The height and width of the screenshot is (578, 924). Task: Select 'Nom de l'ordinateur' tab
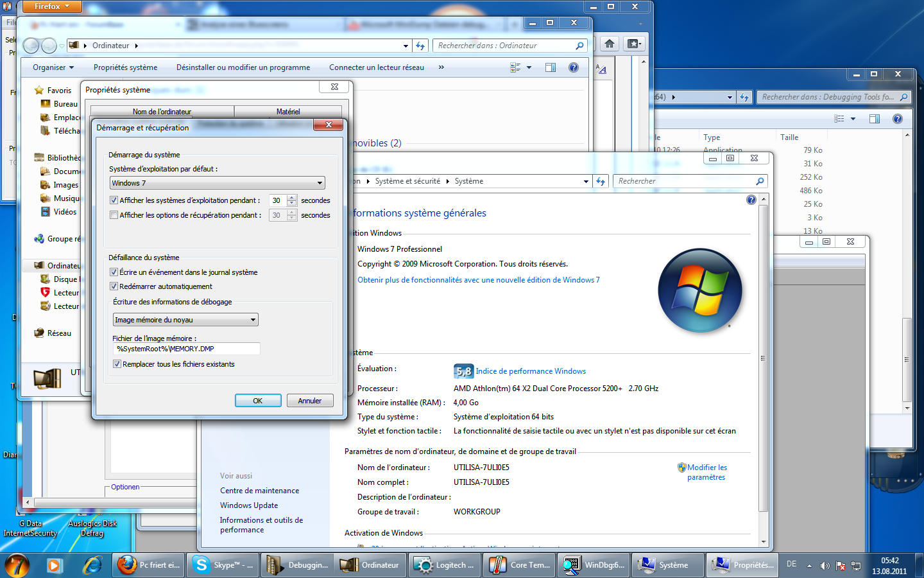pyautogui.click(x=162, y=112)
